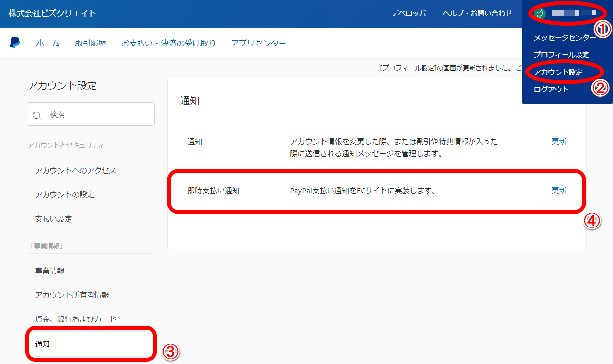613x364 pixels.
Task: Open the アプリセンター tab
Action: [x=258, y=43]
